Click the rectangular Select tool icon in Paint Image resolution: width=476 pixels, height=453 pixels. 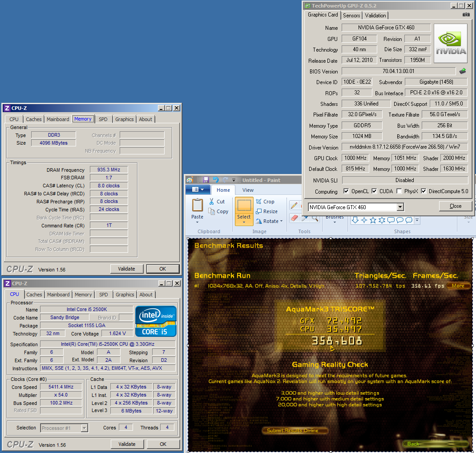point(244,206)
